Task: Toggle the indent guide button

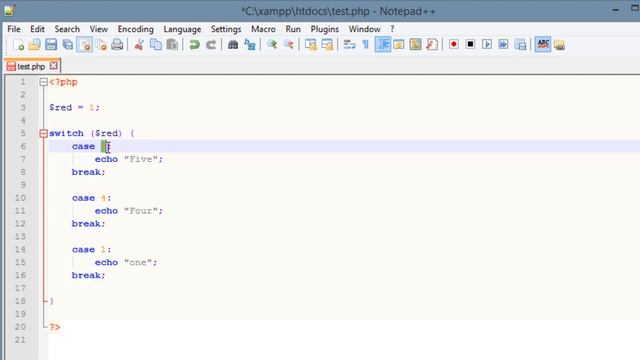Action: (382, 44)
